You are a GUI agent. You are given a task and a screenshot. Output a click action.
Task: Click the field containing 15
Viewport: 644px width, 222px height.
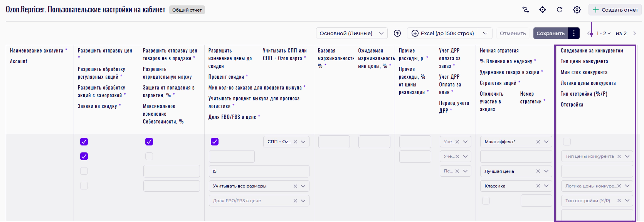(259, 171)
